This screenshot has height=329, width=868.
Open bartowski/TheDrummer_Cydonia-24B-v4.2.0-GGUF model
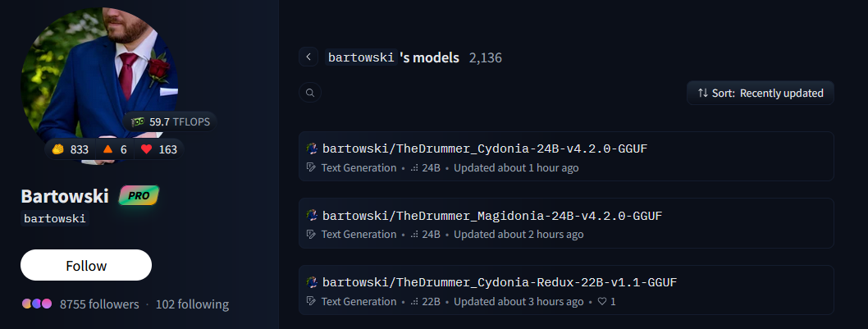coord(566,156)
